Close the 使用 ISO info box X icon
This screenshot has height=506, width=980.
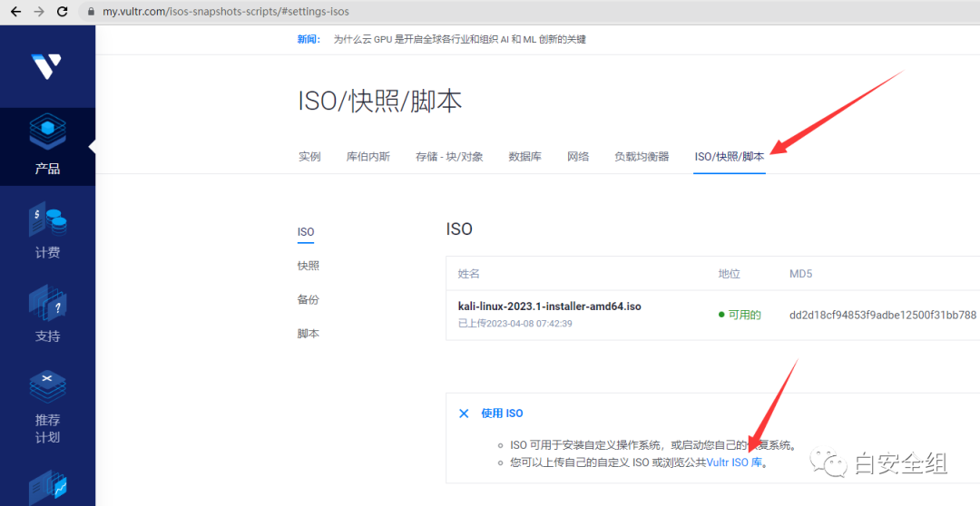pyautogui.click(x=464, y=414)
